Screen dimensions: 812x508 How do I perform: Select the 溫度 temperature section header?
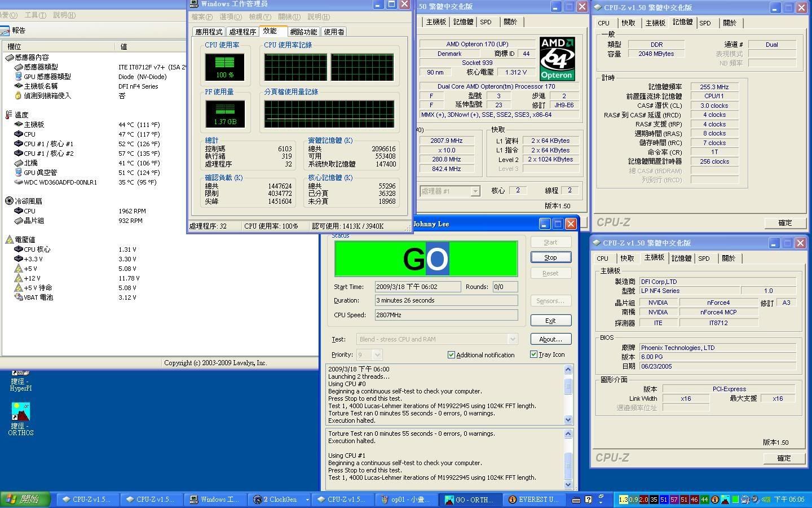point(17,115)
